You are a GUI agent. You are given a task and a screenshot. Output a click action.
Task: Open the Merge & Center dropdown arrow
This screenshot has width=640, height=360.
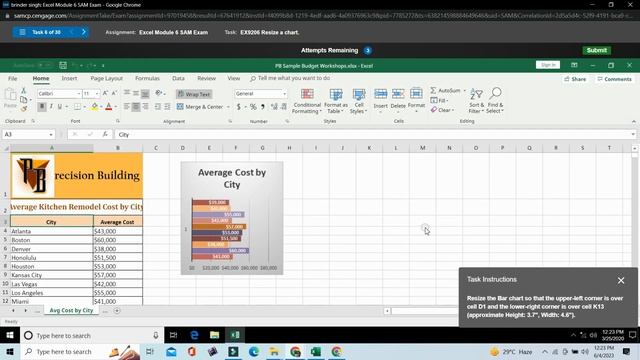228,107
